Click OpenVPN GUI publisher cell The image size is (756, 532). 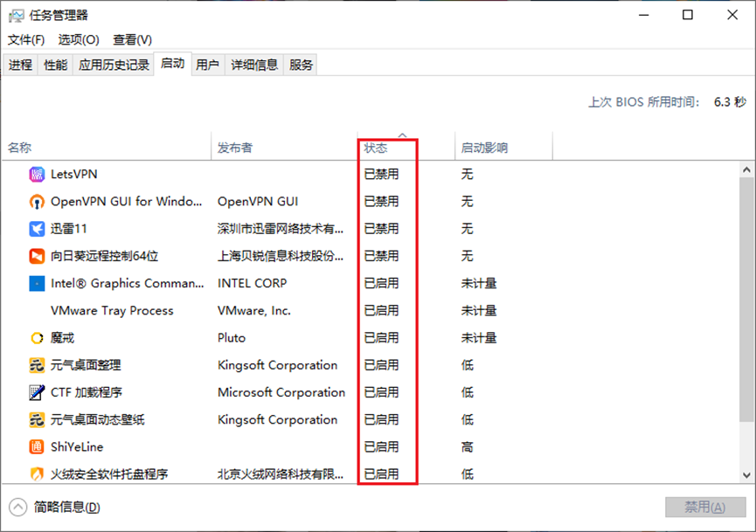(x=258, y=202)
